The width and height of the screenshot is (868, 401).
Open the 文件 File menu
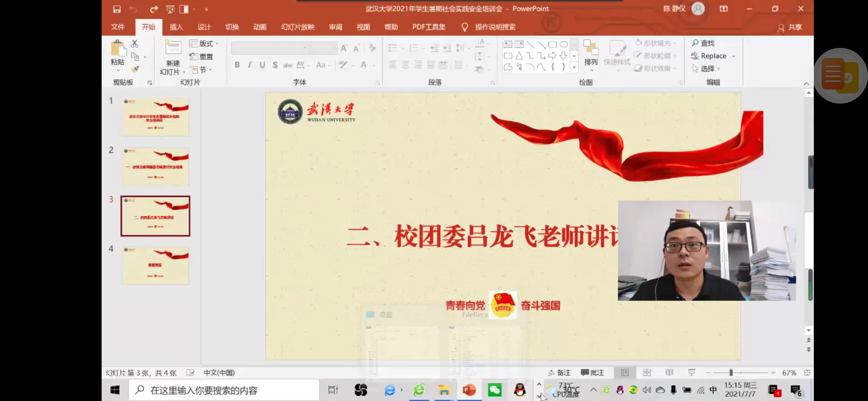(118, 27)
